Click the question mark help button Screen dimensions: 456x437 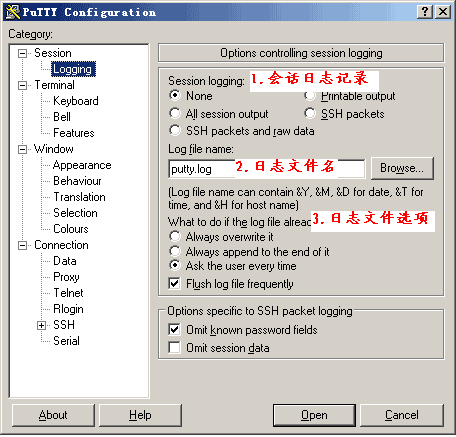coord(425,12)
